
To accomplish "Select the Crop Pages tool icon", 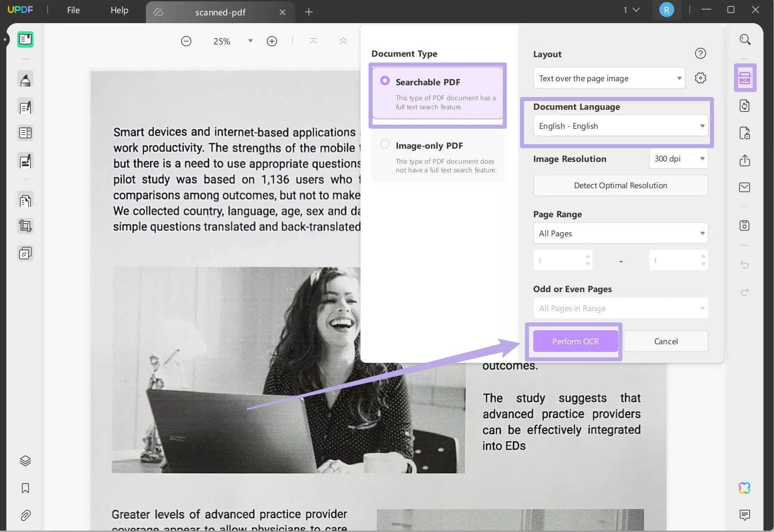I will click(x=25, y=226).
